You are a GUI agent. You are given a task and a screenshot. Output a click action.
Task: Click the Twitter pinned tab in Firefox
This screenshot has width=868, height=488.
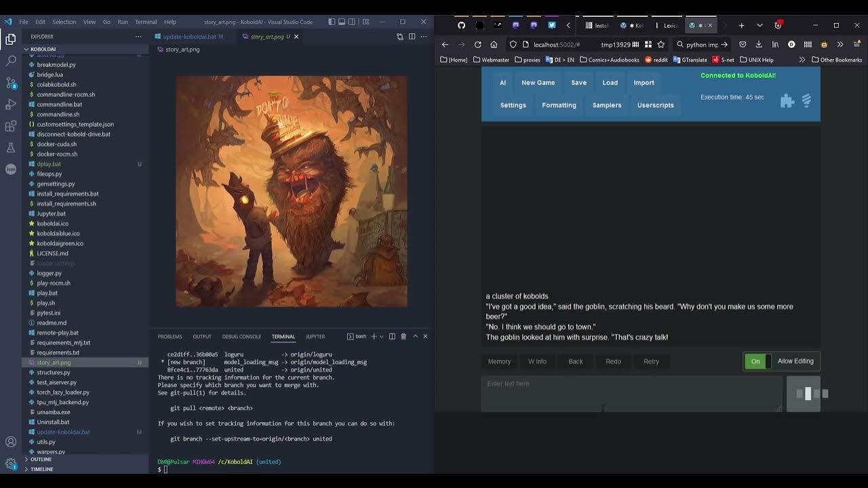coord(552,25)
